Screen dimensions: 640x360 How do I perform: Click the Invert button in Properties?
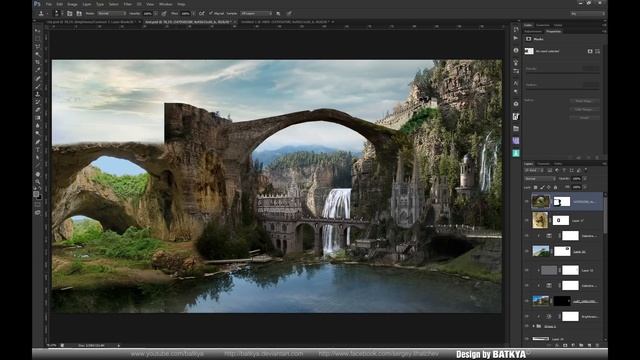pyautogui.click(x=584, y=118)
